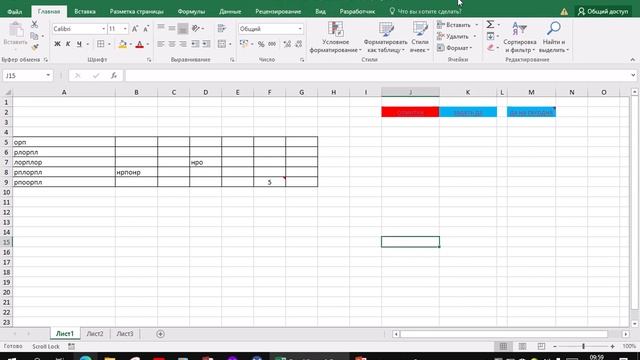Screen dimensions: 640x360
Task: Switch to sheet tab Лист2
Action: (95, 333)
